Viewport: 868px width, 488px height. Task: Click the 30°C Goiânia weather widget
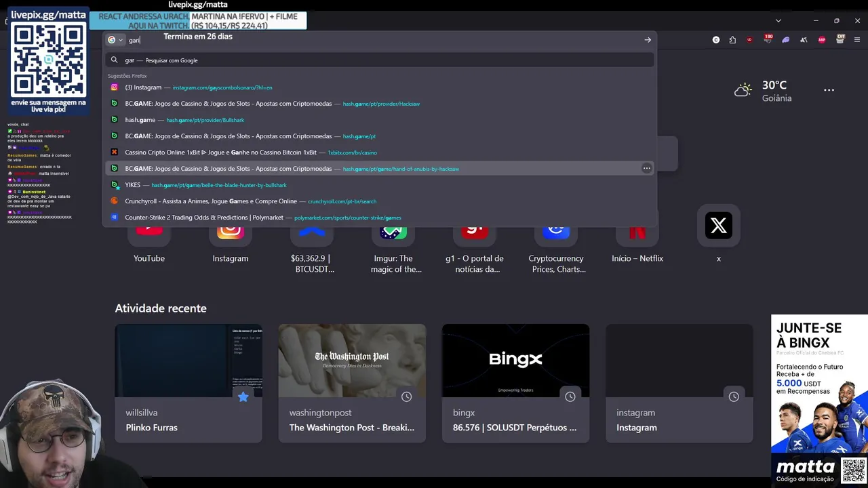(763, 91)
